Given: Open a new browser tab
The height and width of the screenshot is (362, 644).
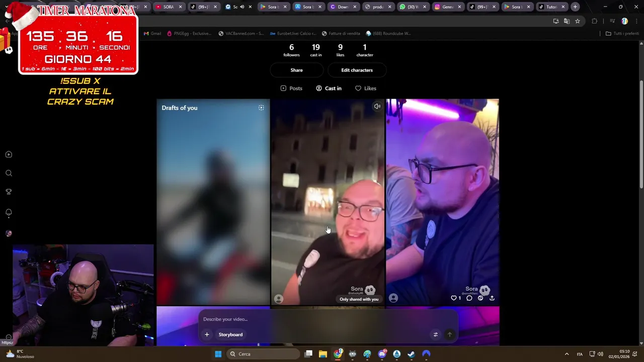Looking at the screenshot, I should 575,7.
